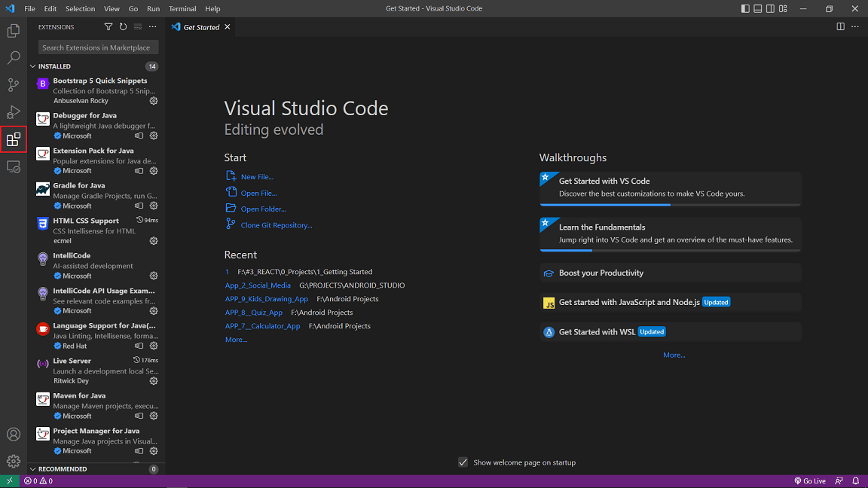Open the Run and Debug view

click(14, 111)
